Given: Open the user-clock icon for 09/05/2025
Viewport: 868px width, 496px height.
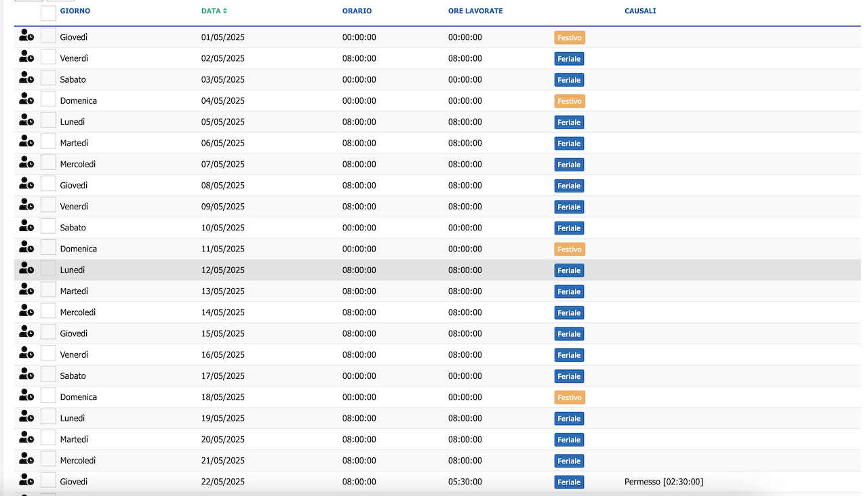Looking at the screenshot, I should point(26,205).
